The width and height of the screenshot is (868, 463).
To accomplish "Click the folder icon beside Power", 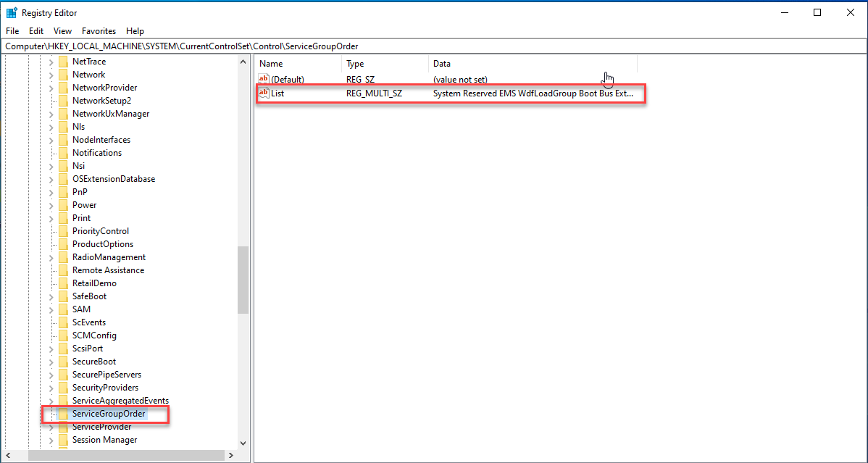I will point(64,204).
